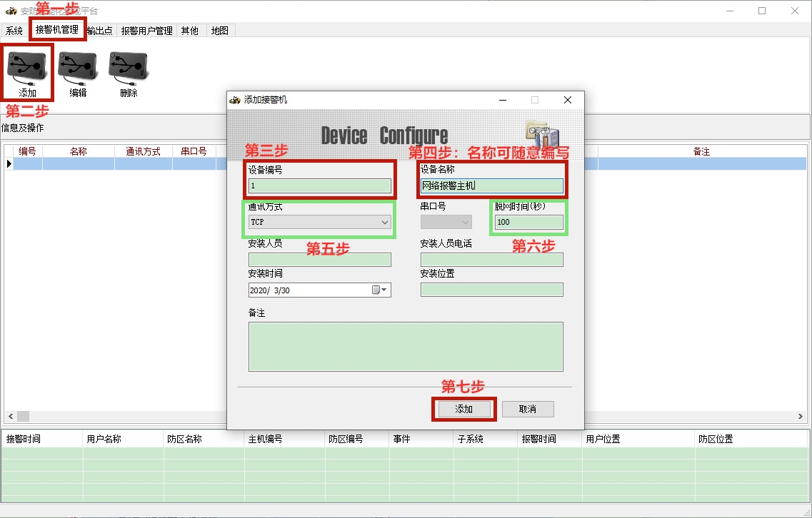Click the 删除 device toolbar icon
The width and height of the screenshot is (812, 518).
tap(129, 68)
